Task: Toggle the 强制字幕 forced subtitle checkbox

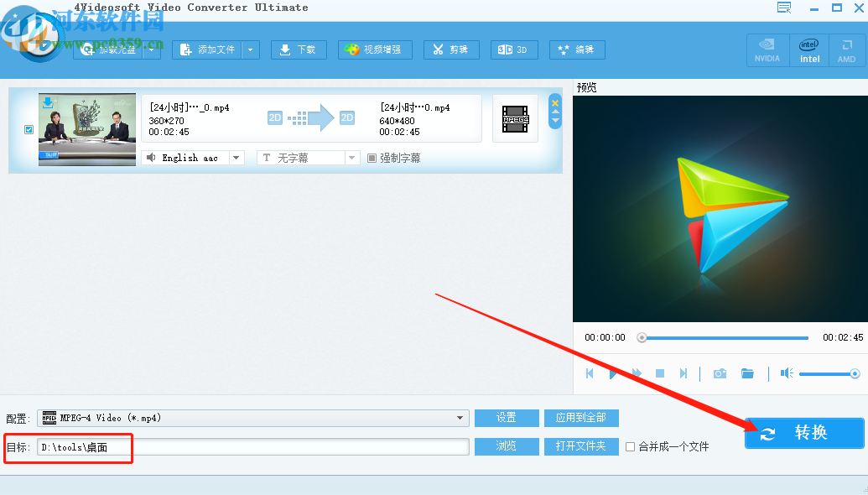Action: pos(372,159)
